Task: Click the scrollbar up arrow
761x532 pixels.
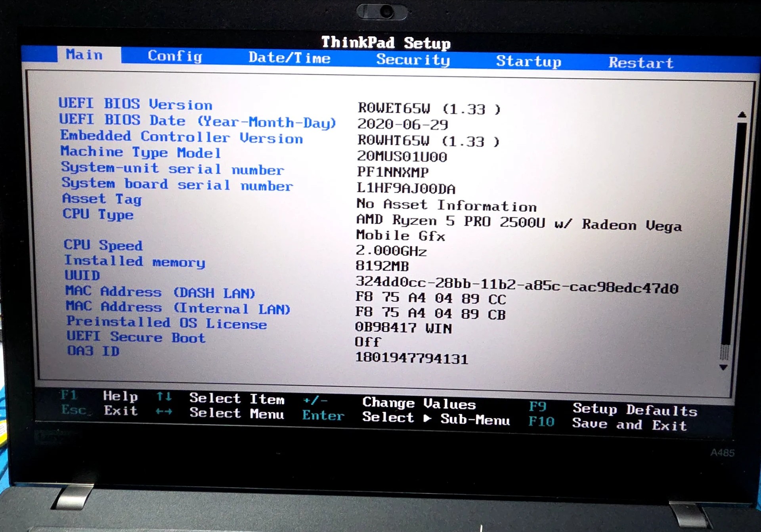Action: (742, 115)
